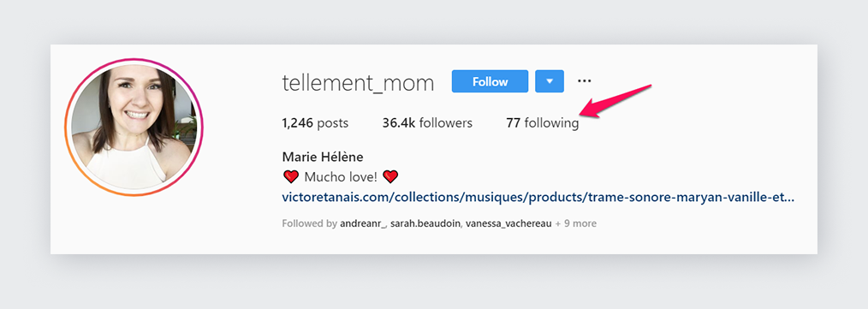The width and height of the screenshot is (868, 309).
Task: Click the Marie Hélène display name
Action: click(x=323, y=157)
